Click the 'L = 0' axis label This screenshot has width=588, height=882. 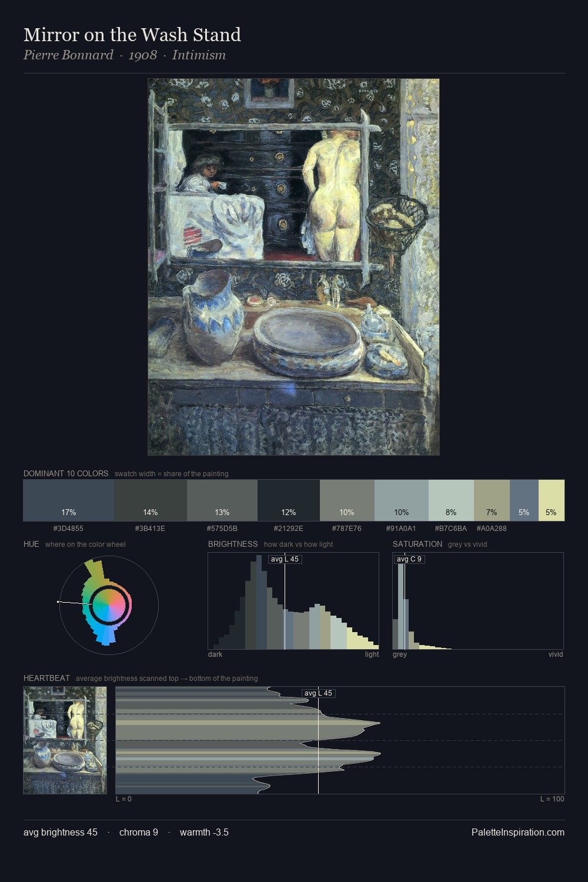pos(123,799)
